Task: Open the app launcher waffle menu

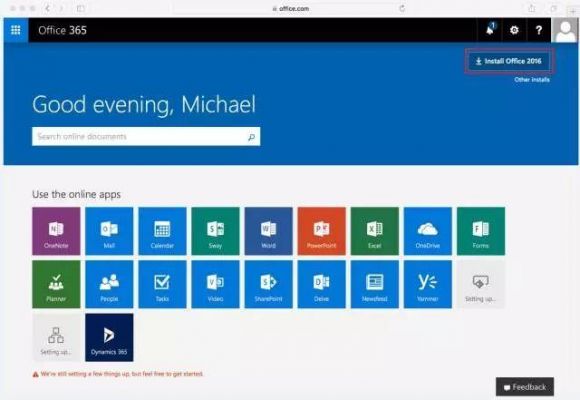Action: (16, 30)
